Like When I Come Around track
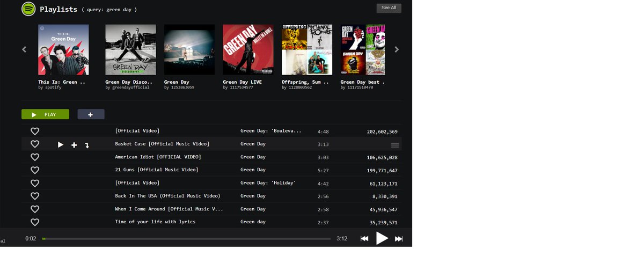This screenshot has width=644, height=278. tap(35, 209)
